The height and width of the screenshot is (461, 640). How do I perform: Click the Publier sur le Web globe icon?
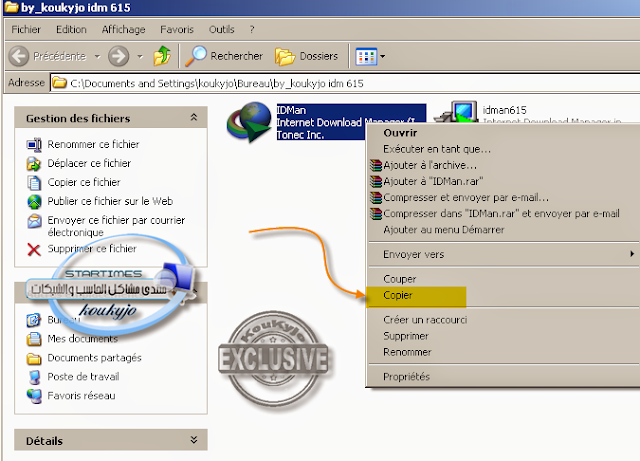tap(34, 201)
